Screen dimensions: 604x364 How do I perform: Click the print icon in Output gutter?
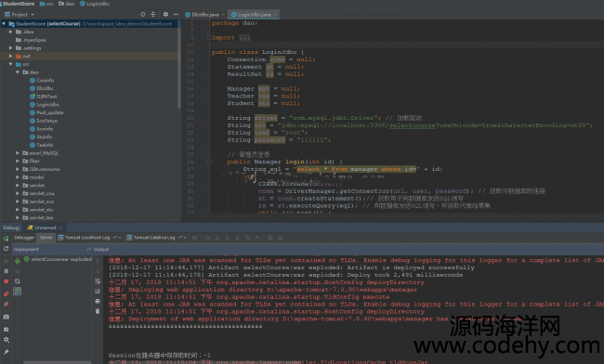(x=98, y=301)
